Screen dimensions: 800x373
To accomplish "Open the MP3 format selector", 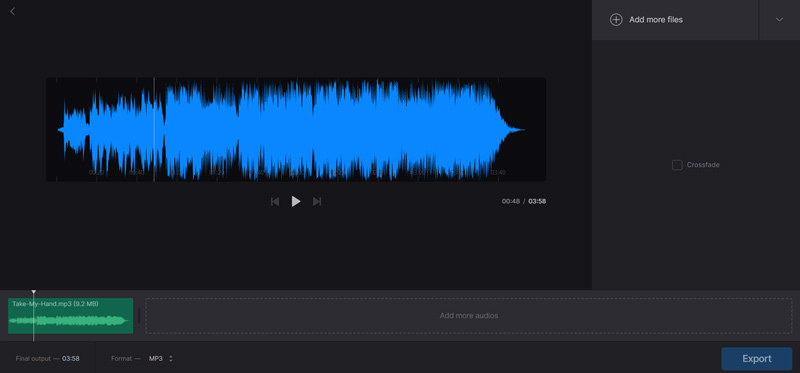I will pos(160,359).
